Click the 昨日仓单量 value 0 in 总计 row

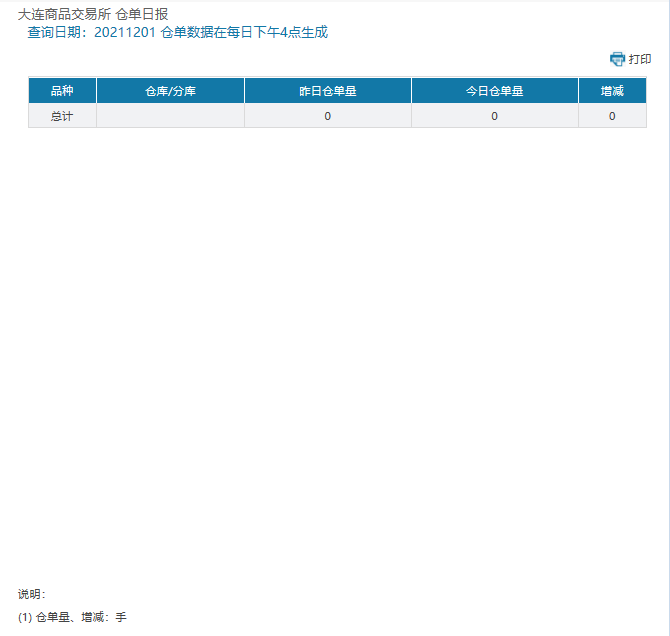[x=327, y=116]
